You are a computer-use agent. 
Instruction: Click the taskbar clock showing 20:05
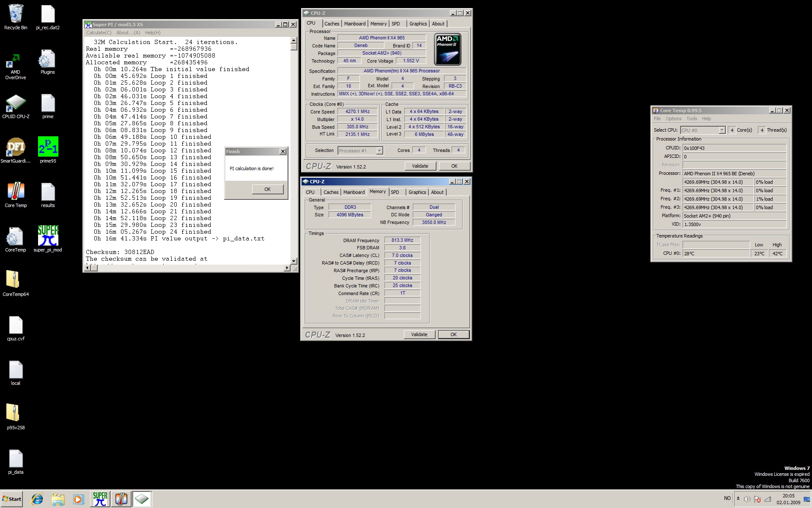pos(788,499)
